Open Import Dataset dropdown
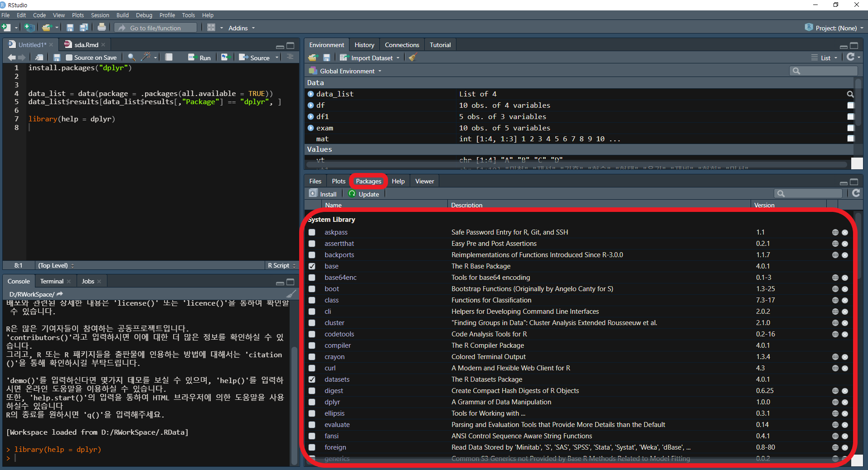868x470 pixels. (370, 58)
